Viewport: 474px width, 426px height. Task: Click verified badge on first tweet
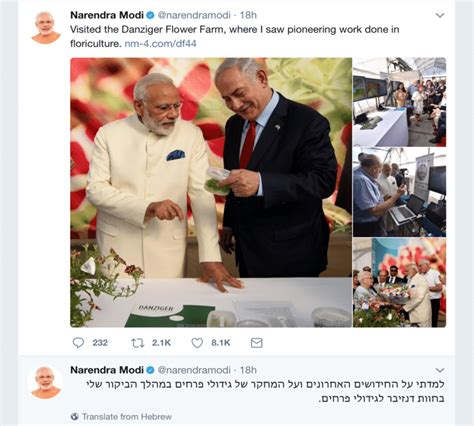[150, 15]
